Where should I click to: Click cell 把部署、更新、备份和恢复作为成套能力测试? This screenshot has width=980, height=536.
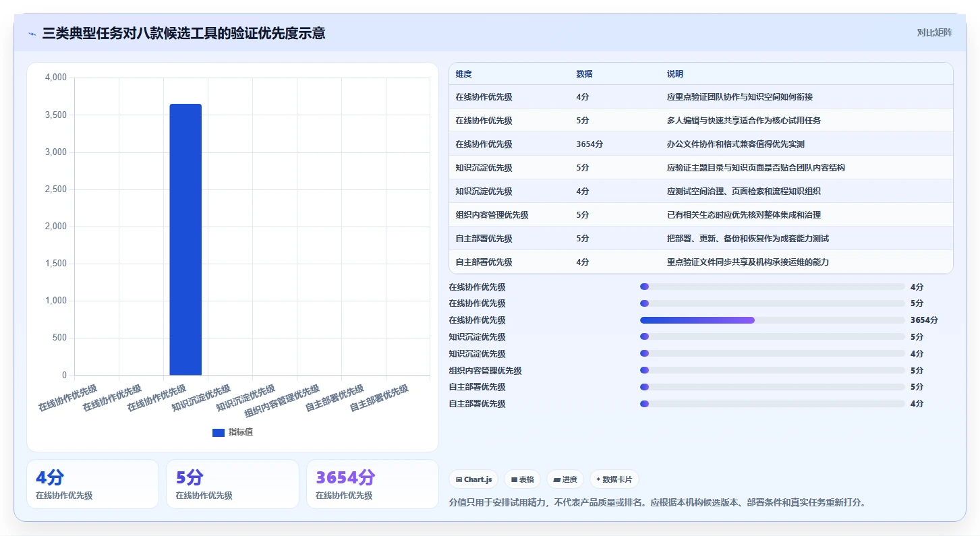click(748, 239)
